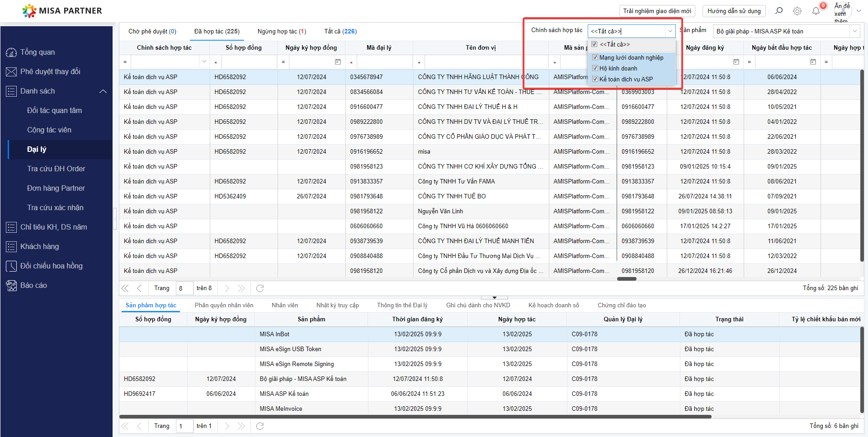This screenshot has height=437, width=868.
Task: Go to next page in main grid pager
Action: tap(227, 288)
